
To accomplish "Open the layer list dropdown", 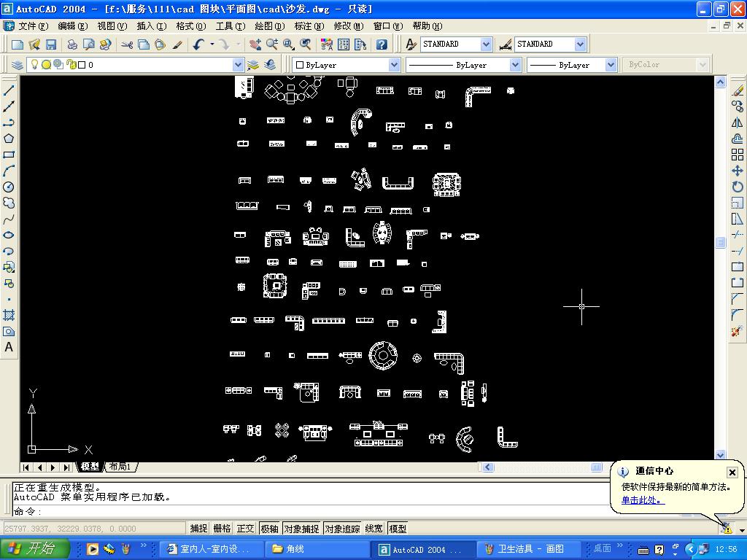I will coord(239,65).
